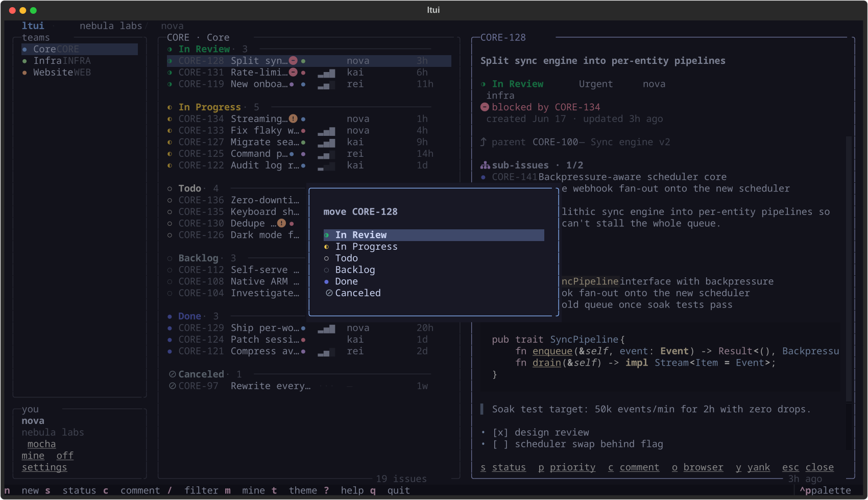Click the in-progress status icon of CORE-133
The image size is (868, 500).
tap(170, 131)
